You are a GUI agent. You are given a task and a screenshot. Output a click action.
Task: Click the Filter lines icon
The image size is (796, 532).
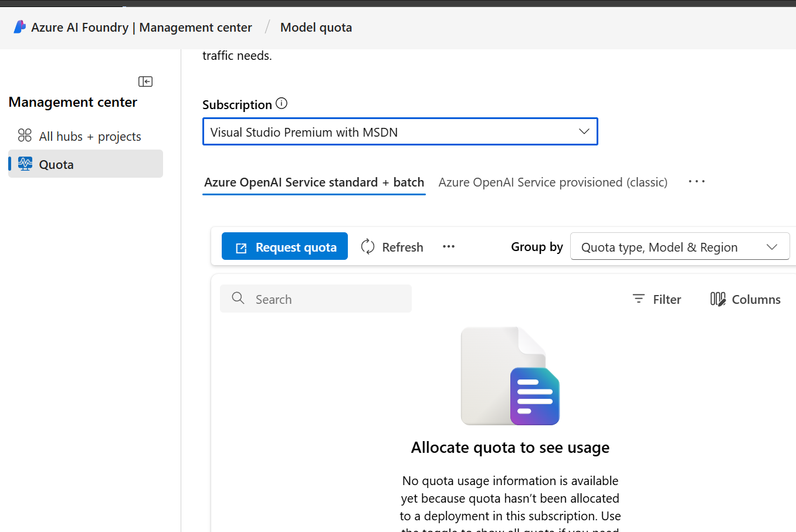(x=639, y=299)
